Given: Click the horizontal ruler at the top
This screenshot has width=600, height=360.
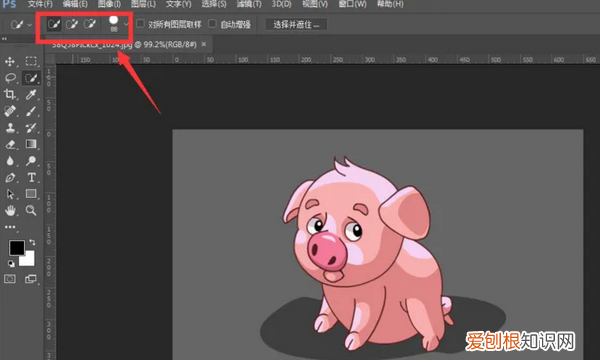Looking at the screenshot, I should [x=328, y=59].
